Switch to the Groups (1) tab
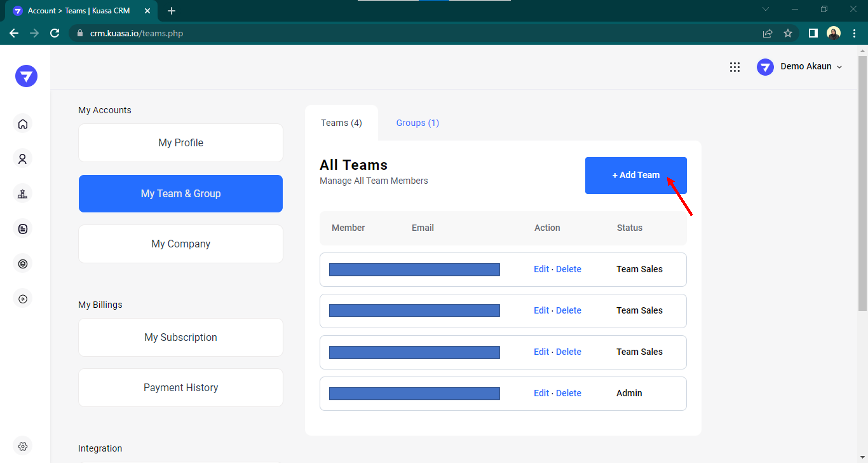 [x=417, y=123]
